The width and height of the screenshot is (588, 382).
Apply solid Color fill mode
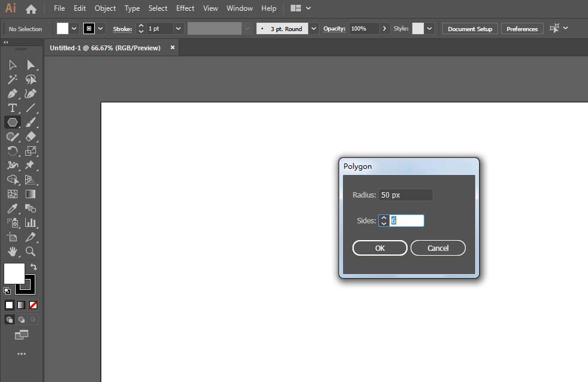click(10, 305)
